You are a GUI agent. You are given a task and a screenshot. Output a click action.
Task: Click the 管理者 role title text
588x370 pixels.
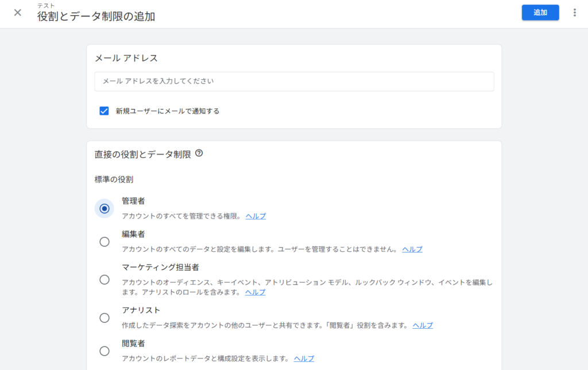[x=133, y=201]
